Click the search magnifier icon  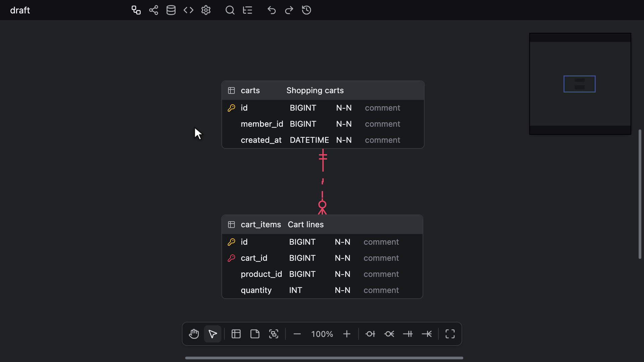(x=230, y=10)
